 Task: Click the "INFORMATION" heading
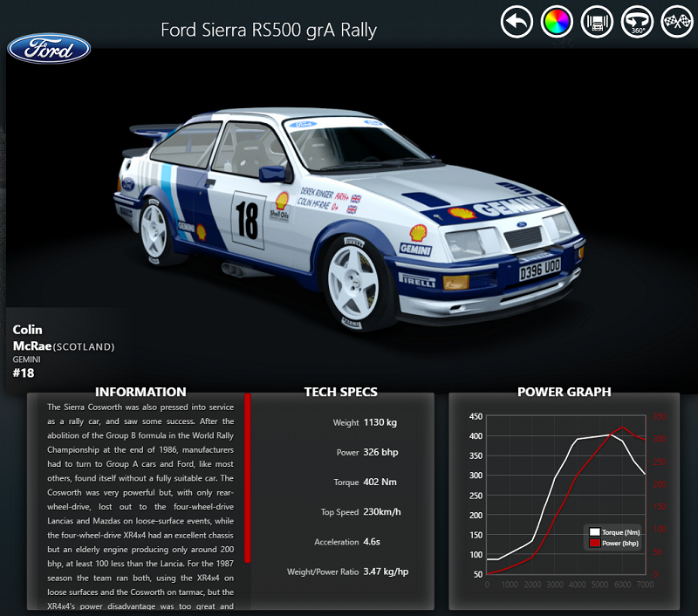pyautogui.click(x=140, y=392)
